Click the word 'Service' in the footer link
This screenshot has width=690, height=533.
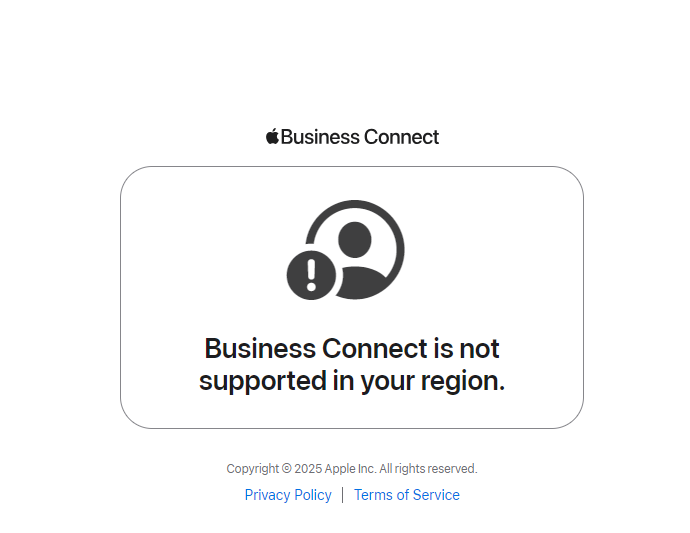coord(436,495)
